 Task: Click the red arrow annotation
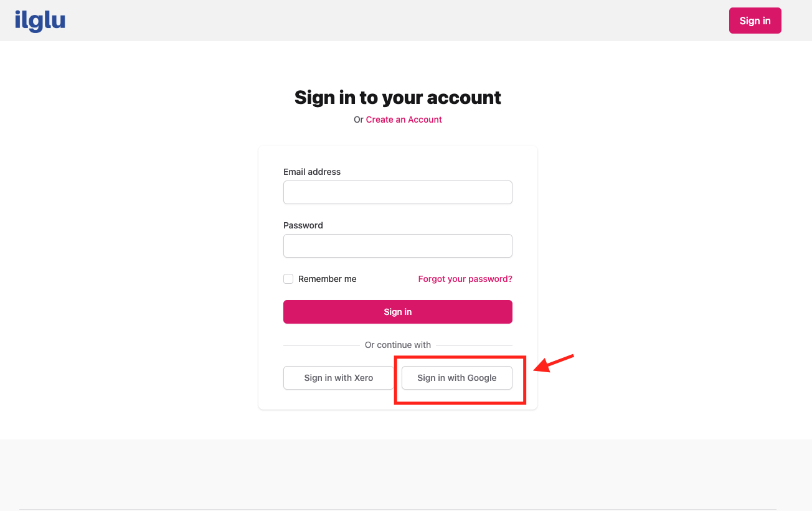click(x=554, y=363)
